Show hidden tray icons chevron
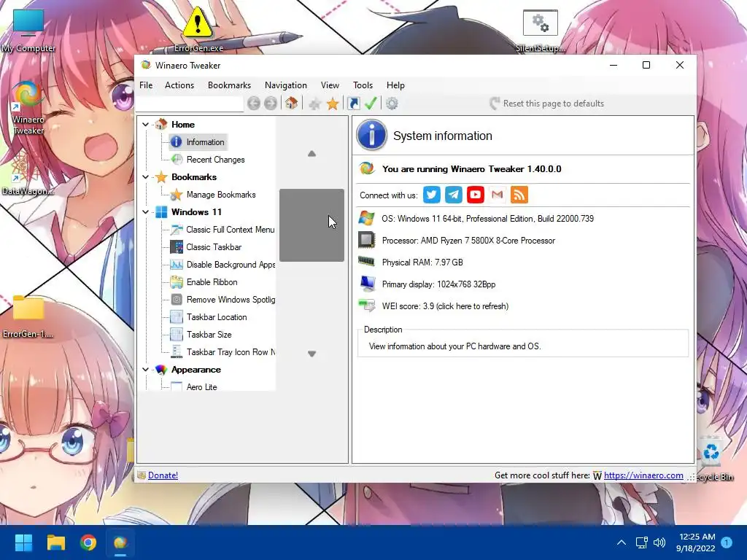Image resolution: width=747 pixels, height=560 pixels. [x=622, y=542]
